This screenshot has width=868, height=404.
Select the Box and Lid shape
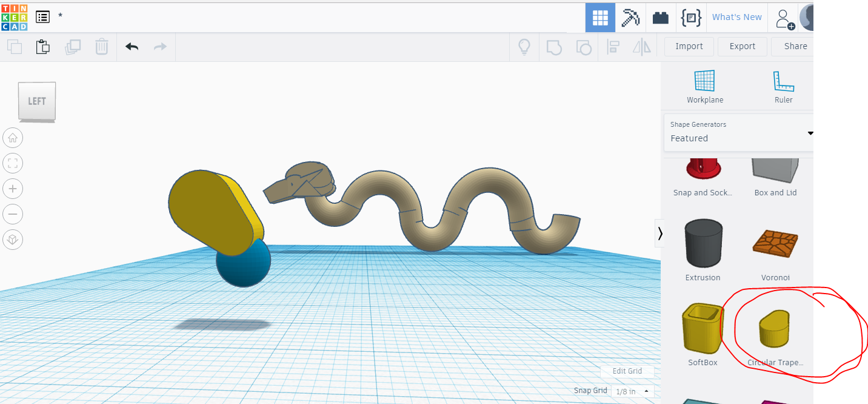(x=775, y=176)
